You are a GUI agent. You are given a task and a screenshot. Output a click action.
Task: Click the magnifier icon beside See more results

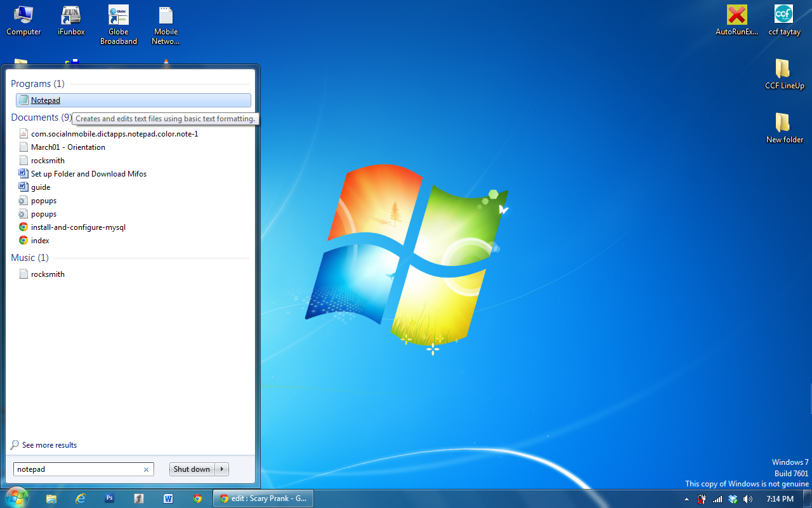pyautogui.click(x=15, y=445)
